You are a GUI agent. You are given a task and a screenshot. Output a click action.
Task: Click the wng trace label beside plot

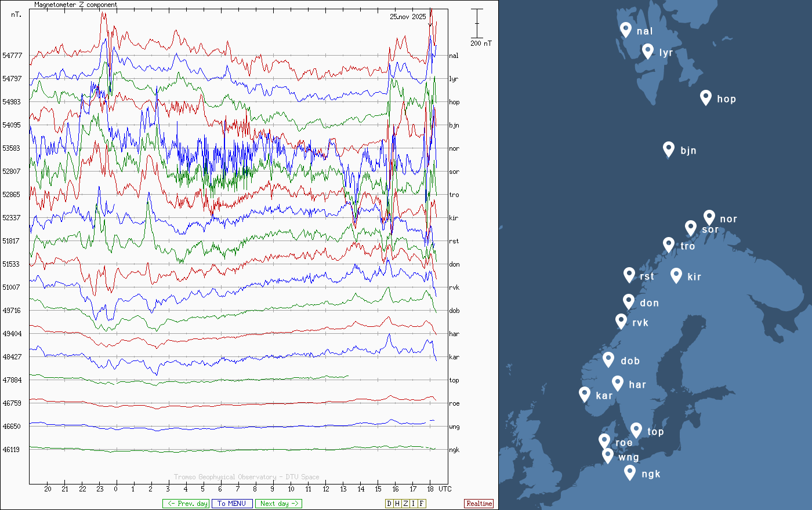pyautogui.click(x=454, y=427)
